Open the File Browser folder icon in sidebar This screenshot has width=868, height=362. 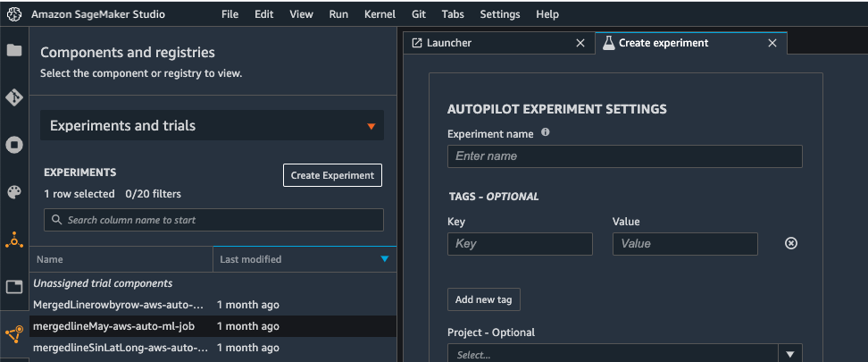pyautogui.click(x=13, y=50)
